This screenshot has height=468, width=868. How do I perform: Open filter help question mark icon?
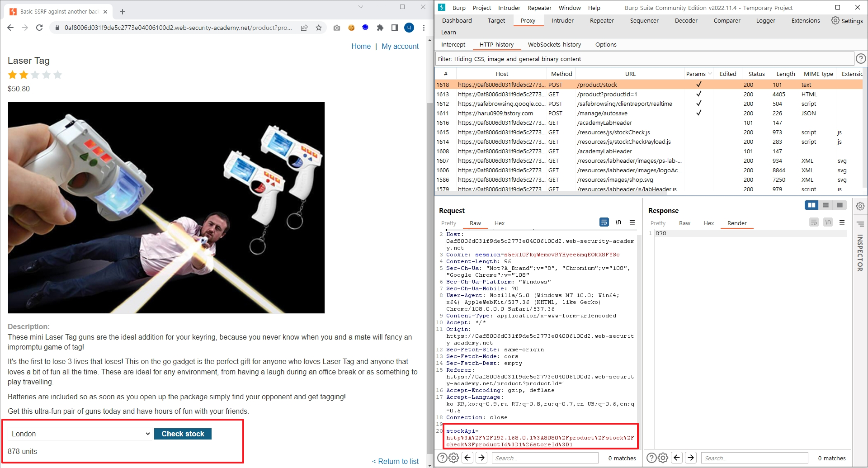coord(861,59)
